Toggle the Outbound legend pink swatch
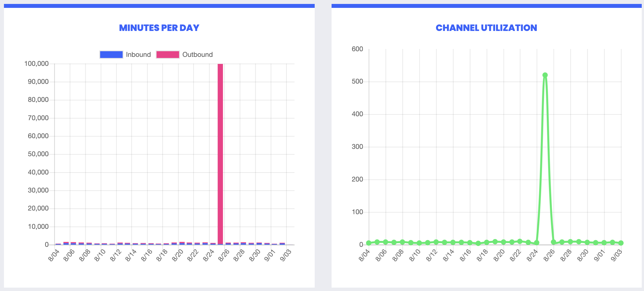The image size is (644, 291). (x=168, y=55)
